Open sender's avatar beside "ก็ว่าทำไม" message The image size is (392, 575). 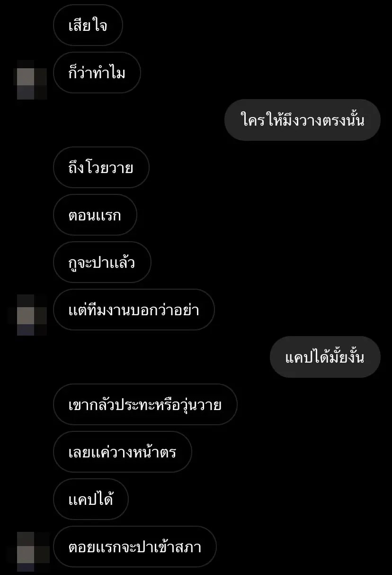32,80
